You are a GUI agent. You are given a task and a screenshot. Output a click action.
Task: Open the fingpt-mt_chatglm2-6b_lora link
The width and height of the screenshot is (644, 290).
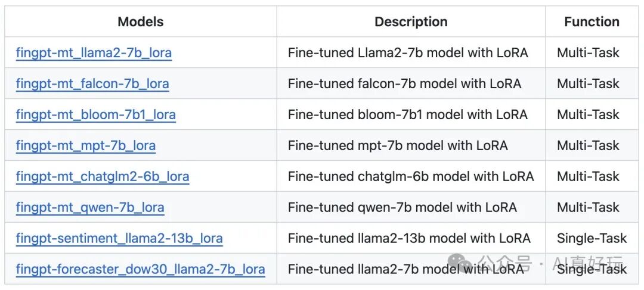tap(103, 177)
